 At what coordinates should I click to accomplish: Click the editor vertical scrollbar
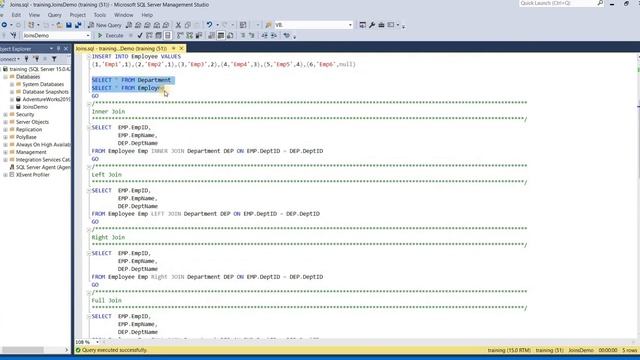(x=638, y=195)
